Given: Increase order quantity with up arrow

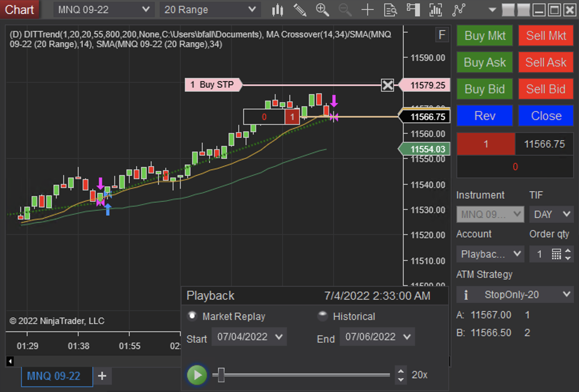Looking at the screenshot, I should (568, 251).
